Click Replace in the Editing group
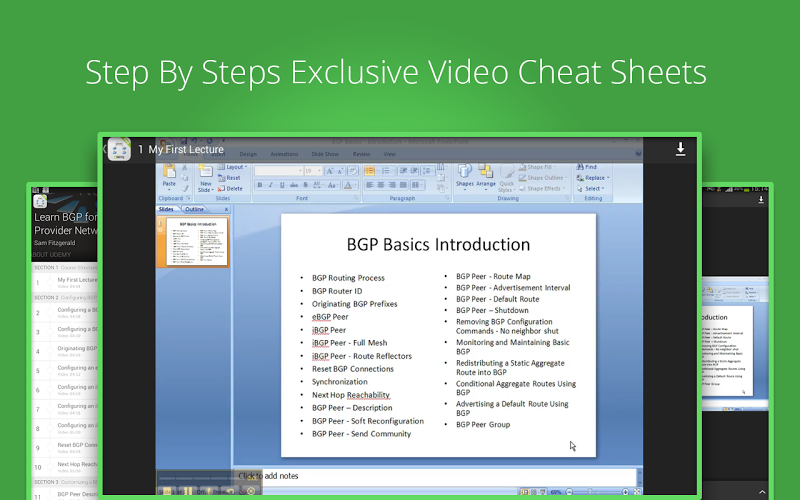Screen dimensions: 800x500 point(593,178)
